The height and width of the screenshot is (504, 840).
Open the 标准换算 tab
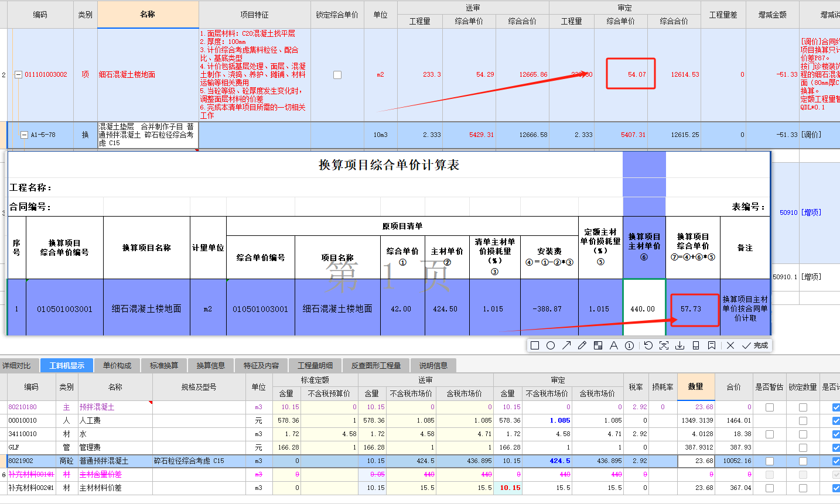tap(164, 366)
